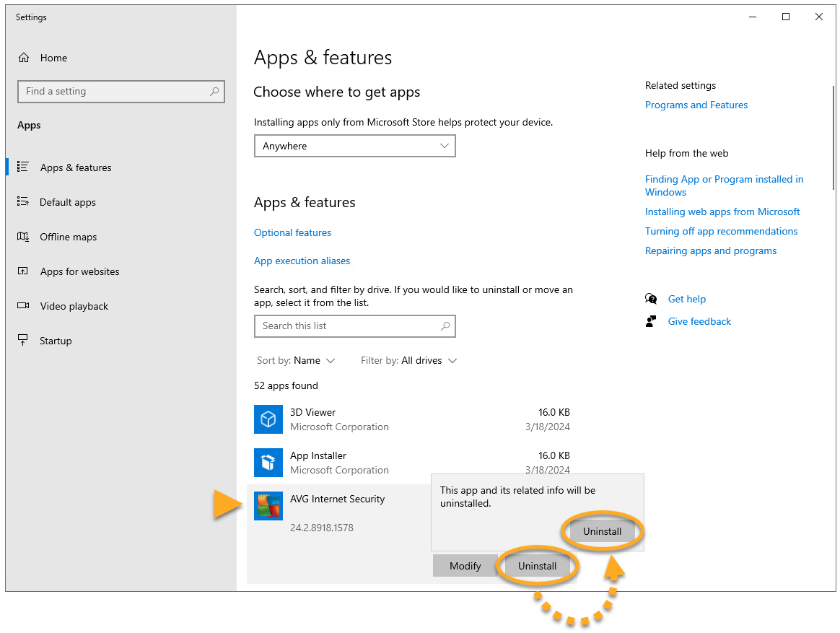Click the 3D Viewer app icon
840x633 pixels.
[268, 419]
